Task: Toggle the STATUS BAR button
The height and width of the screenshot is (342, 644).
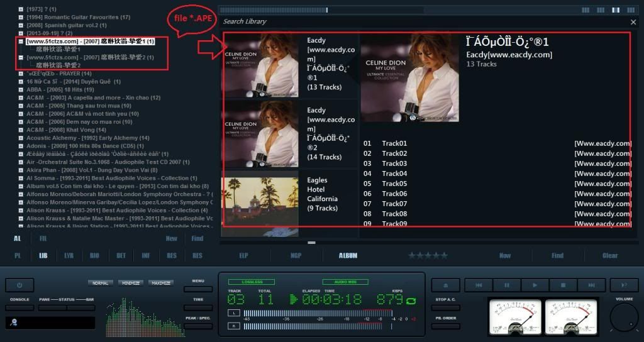Action: tap(81, 307)
